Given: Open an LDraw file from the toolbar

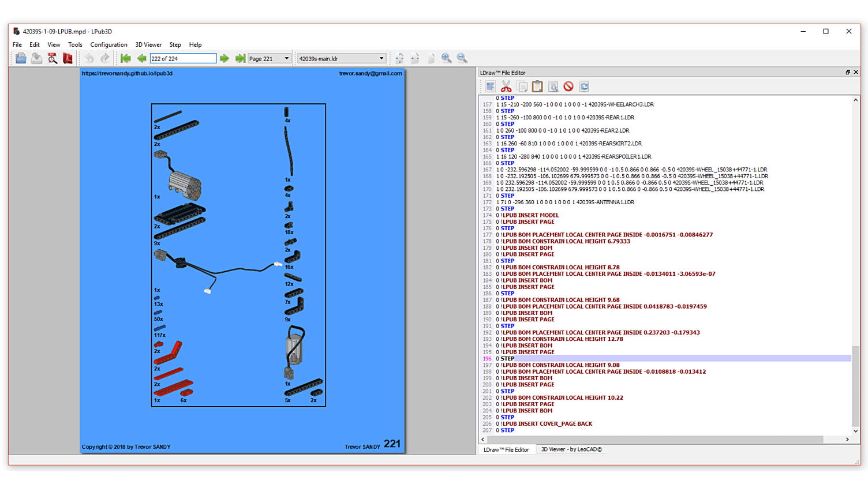Looking at the screenshot, I should pyautogui.click(x=21, y=58).
